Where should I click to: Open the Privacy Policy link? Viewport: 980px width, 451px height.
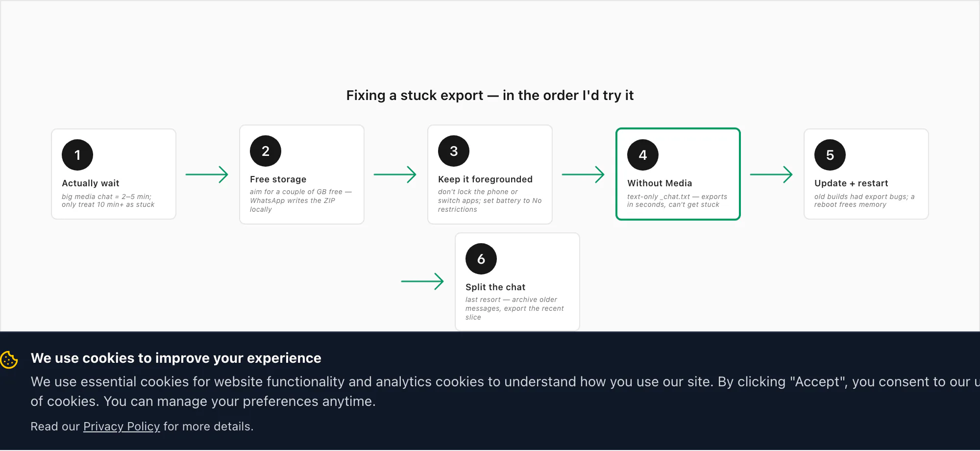tap(122, 426)
